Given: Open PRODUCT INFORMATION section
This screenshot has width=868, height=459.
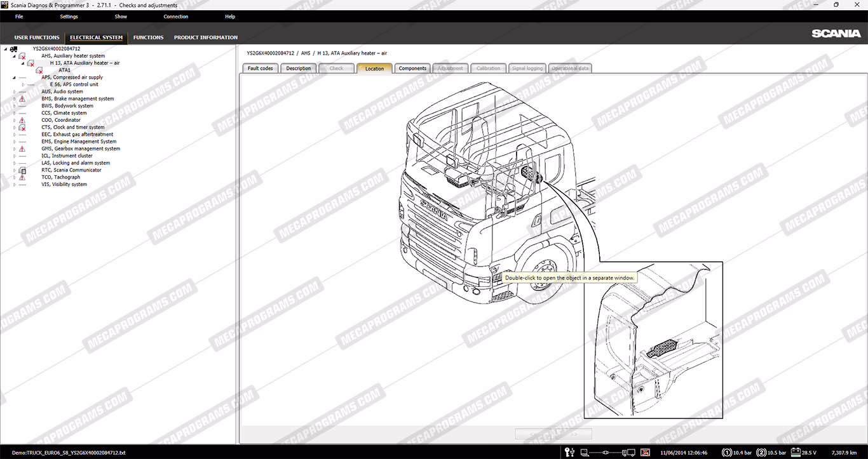Looking at the screenshot, I should tap(206, 37).
